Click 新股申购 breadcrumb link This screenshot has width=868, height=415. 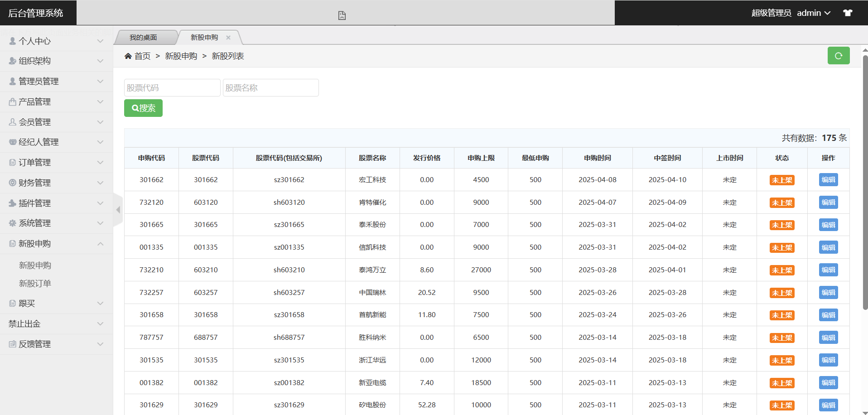point(181,56)
